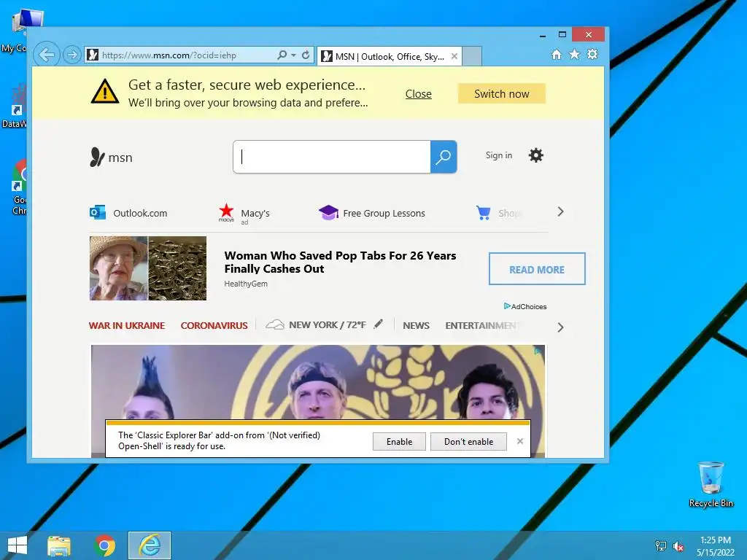Click Don't enable for the add-on
747x560 pixels.
pos(469,441)
